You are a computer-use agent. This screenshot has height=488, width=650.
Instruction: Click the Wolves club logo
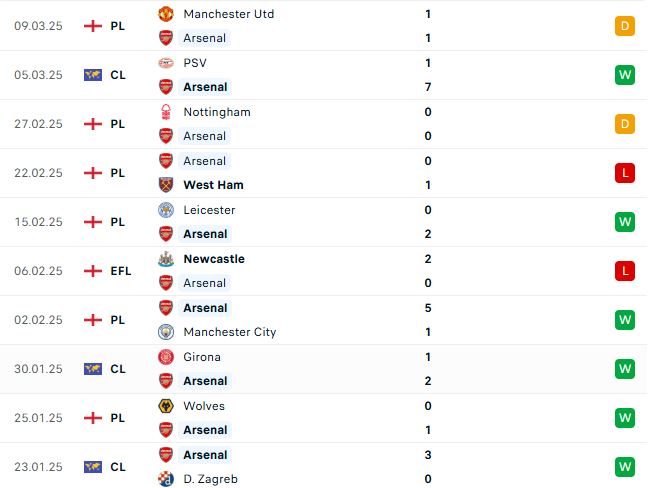pyautogui.click(x=166, y=406)
